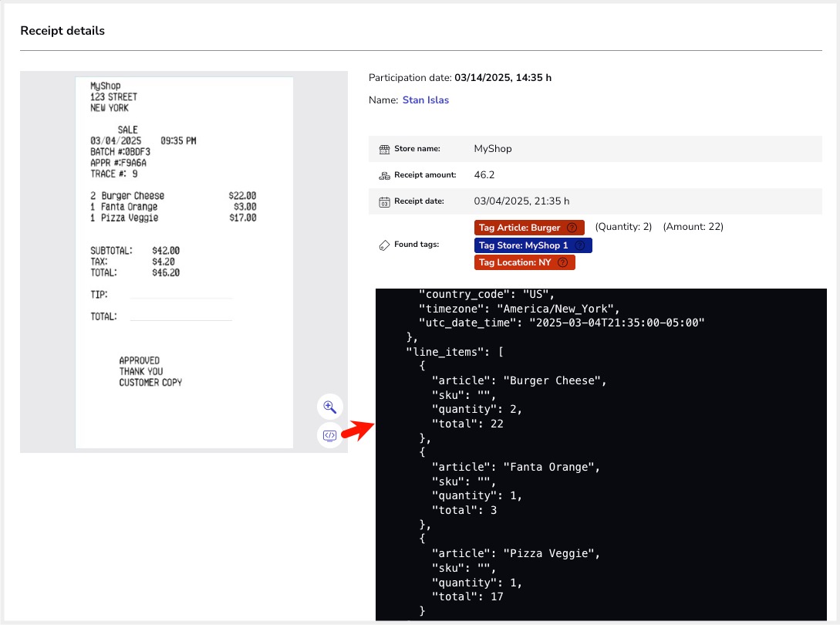
Task: Click the store icon beside Store name
Action: click(384, 149)
